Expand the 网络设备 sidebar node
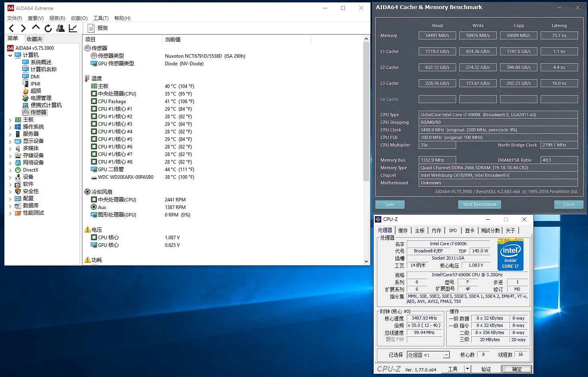The height and width of the screenshot is (377, 588). [x=11, y=162]
